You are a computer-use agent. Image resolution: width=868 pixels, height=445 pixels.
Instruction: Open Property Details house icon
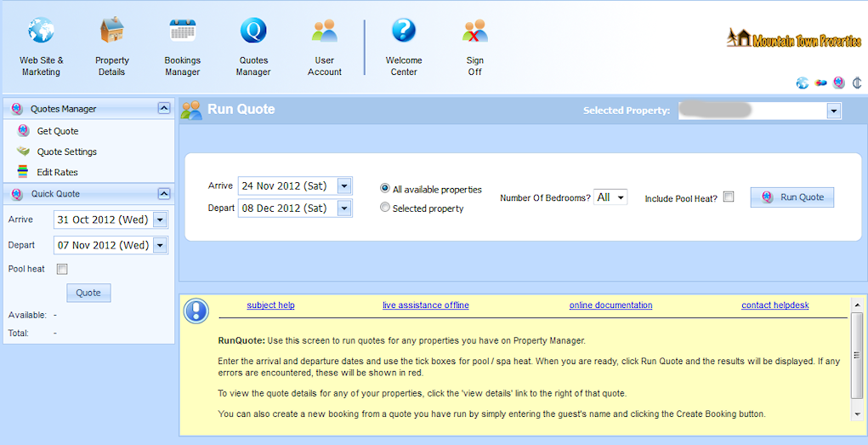(x=112, y=30)
